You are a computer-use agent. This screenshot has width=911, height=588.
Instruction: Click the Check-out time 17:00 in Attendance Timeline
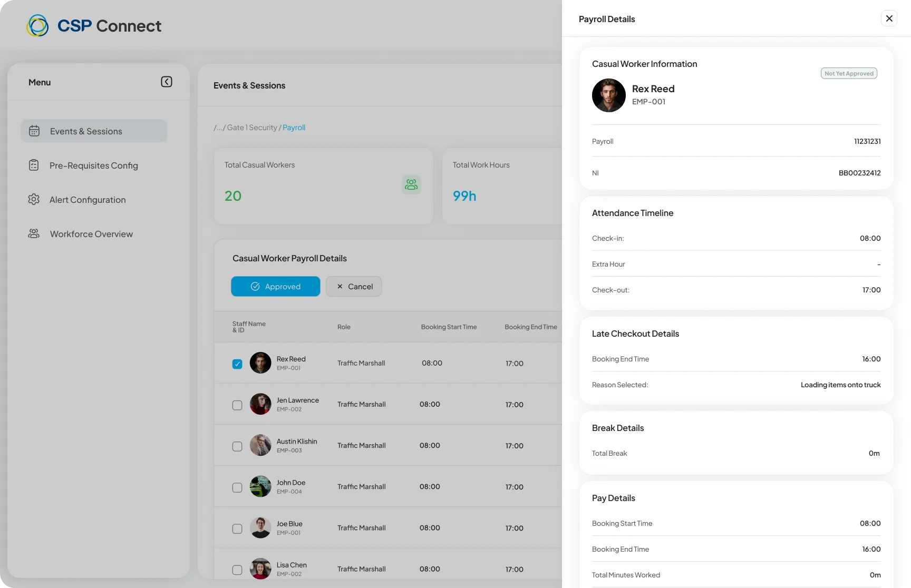click(x=871, y=290)
